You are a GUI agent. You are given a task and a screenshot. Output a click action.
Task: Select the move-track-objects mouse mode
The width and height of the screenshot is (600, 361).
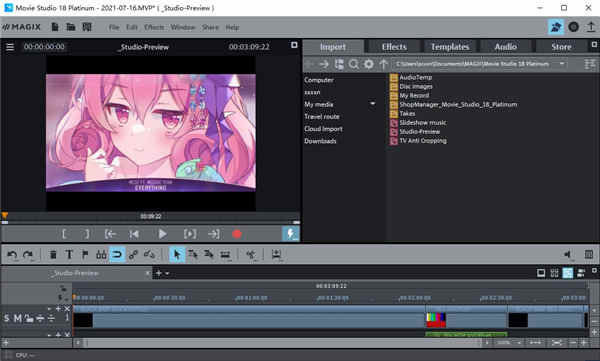point(193,254)
